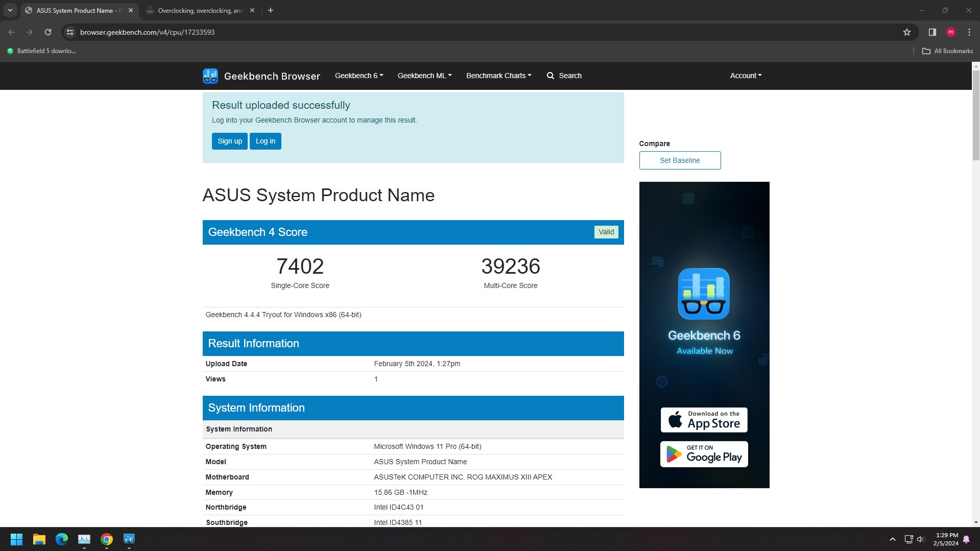Click the multi-core score 39236
The width and height of the screenshot is (980, 551).
pyautogui.click(x=511, y=266)
